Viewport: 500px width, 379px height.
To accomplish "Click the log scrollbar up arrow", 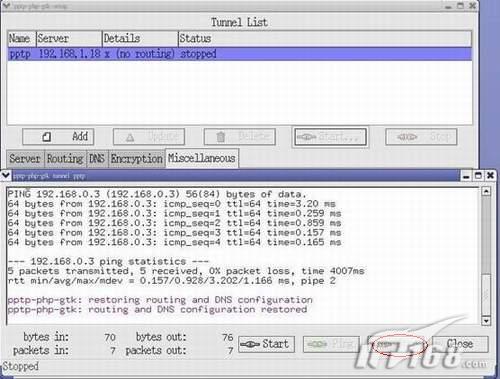I will [x=486, y=191].
